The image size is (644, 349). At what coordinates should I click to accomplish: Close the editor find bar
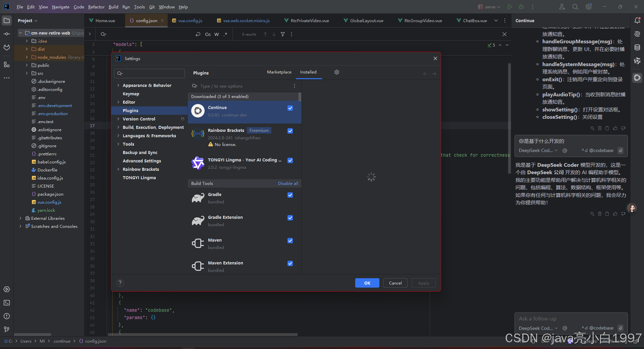[504, 34]
